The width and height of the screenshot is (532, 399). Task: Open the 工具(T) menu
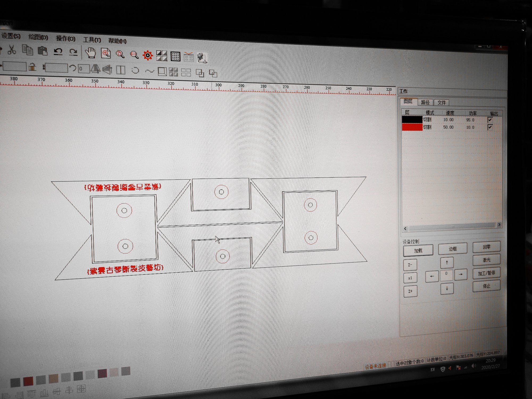click(x=92, y=40)
